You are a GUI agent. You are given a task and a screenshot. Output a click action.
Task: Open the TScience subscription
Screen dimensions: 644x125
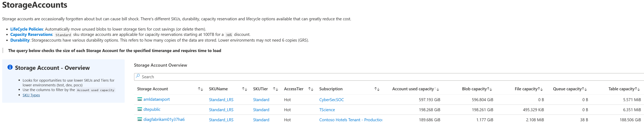point(327,110)
